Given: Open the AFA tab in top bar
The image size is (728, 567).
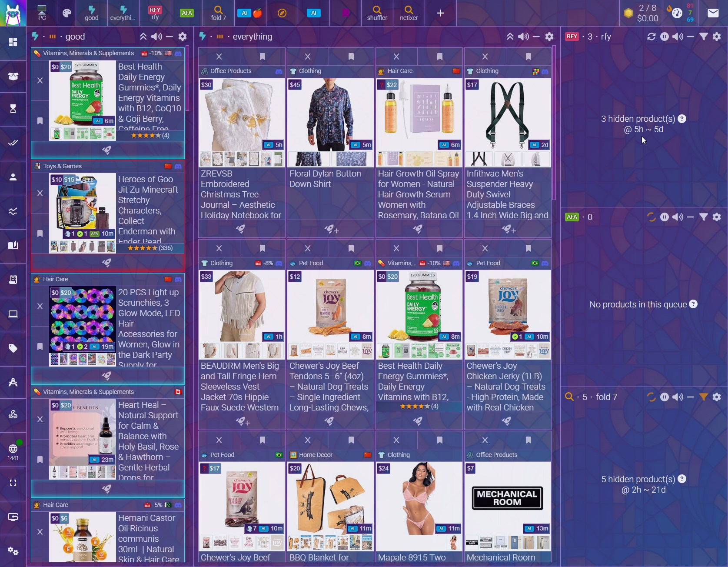Looking at the screenshot, I should point(187,13).
